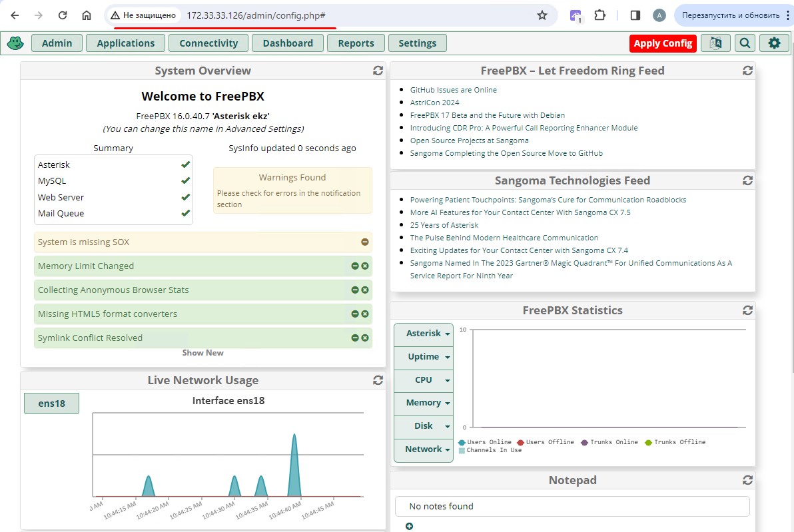Bookmark this page with star icon

542,15
